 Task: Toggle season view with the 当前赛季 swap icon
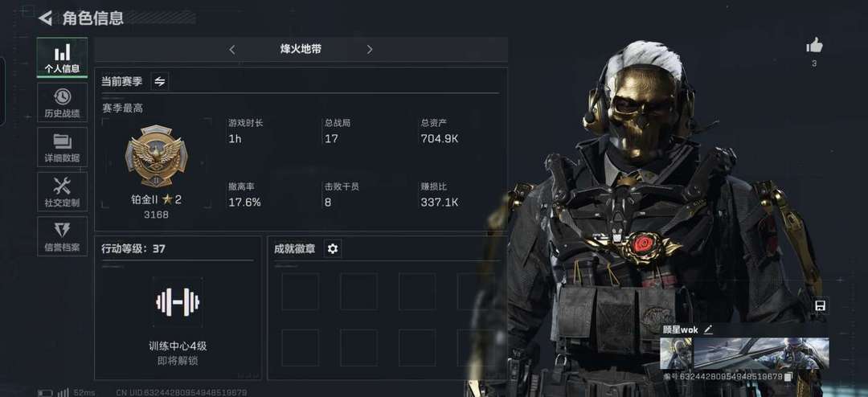point(159,81)
